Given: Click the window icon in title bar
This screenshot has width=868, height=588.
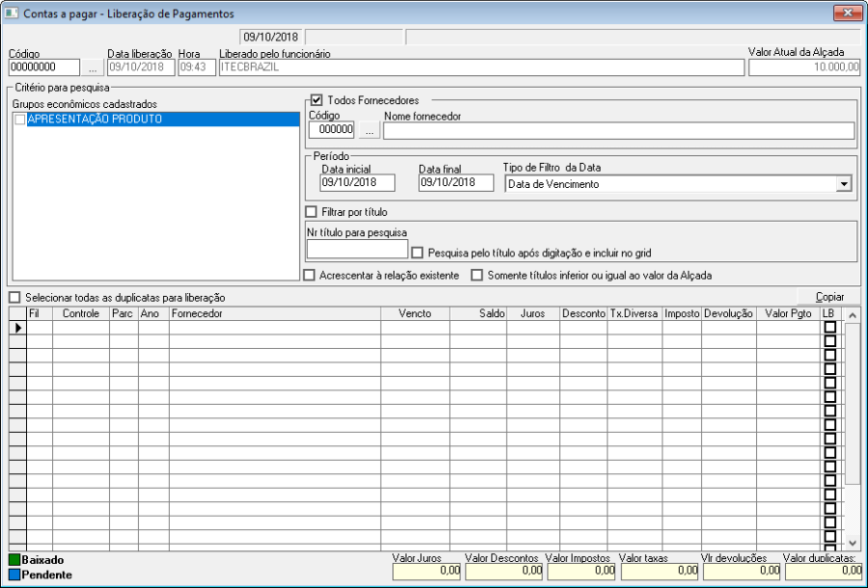Looking at the screenshot, I should 11,13.
